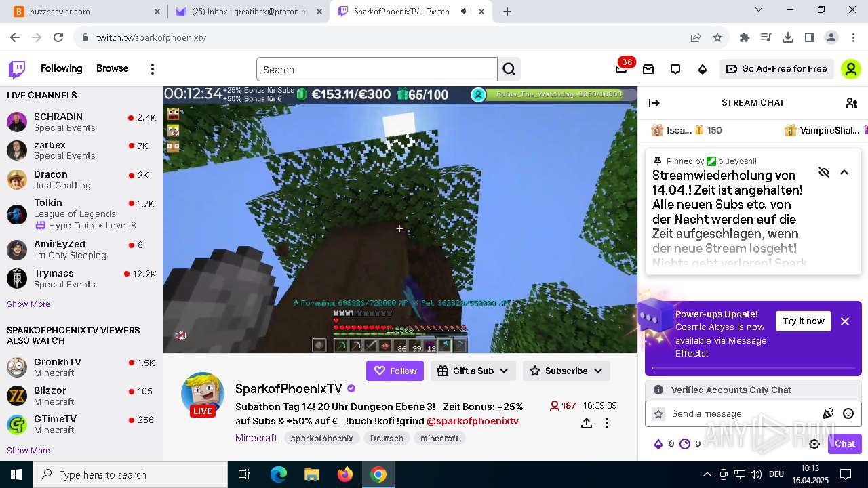The width and height of the screenshot is (868, 488).
Task: Open the channel points balance icon
Action: (685, 444)
